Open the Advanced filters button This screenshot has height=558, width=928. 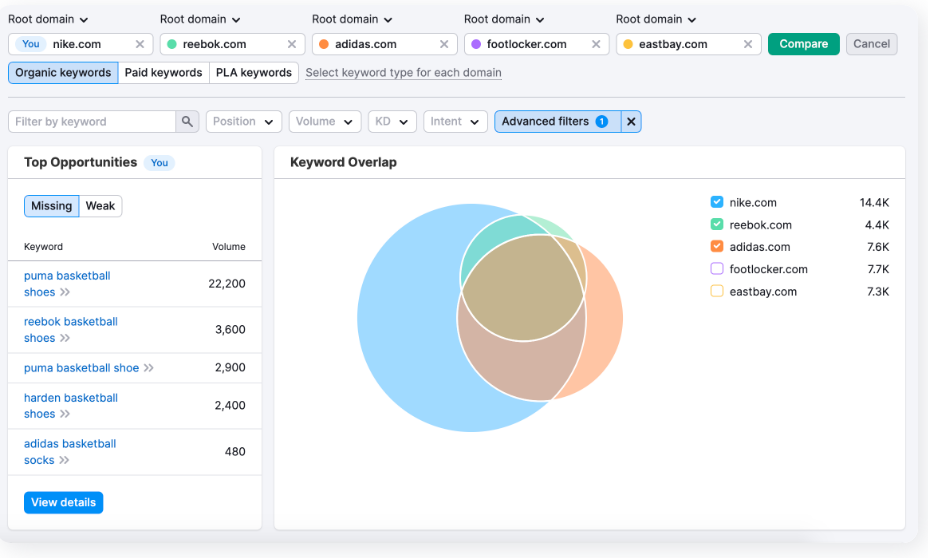(557, 121)
